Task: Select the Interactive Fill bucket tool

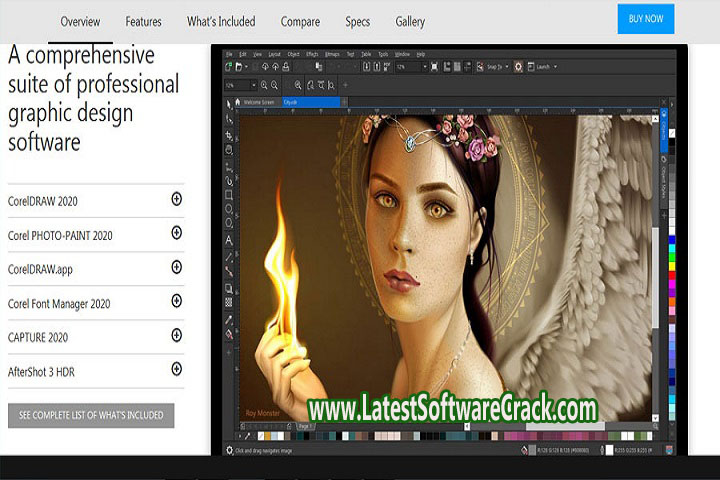Action: click(229, 334)
